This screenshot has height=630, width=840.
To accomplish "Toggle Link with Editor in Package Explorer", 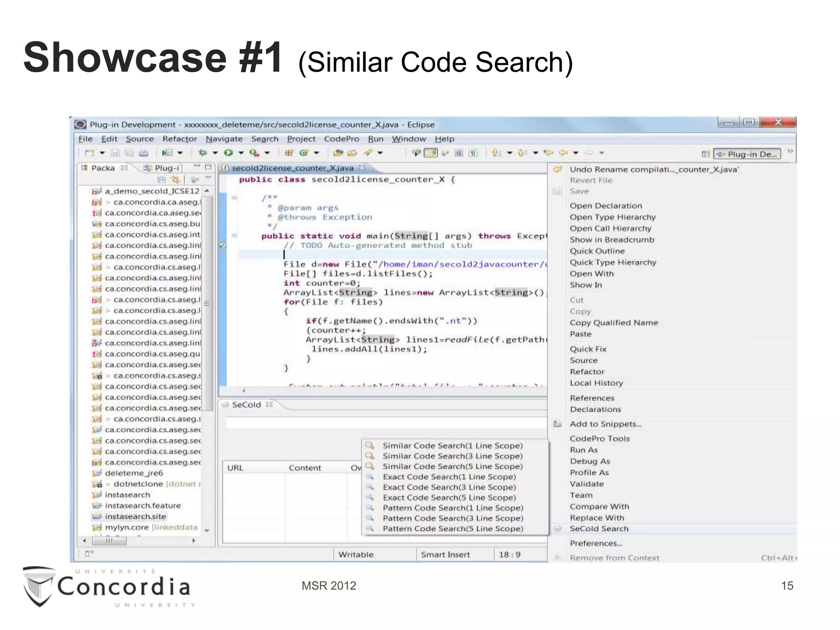I will tap(176, 180).
